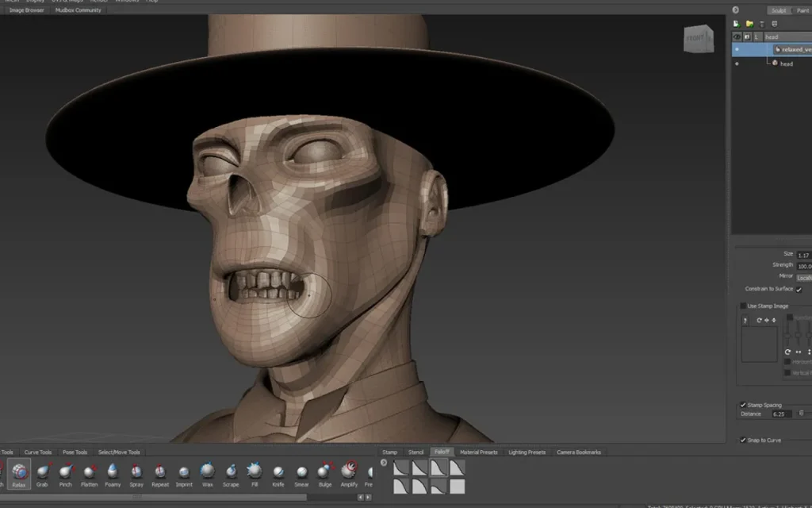Click the Distance value field
812x508 pixels.
point(781,414)
